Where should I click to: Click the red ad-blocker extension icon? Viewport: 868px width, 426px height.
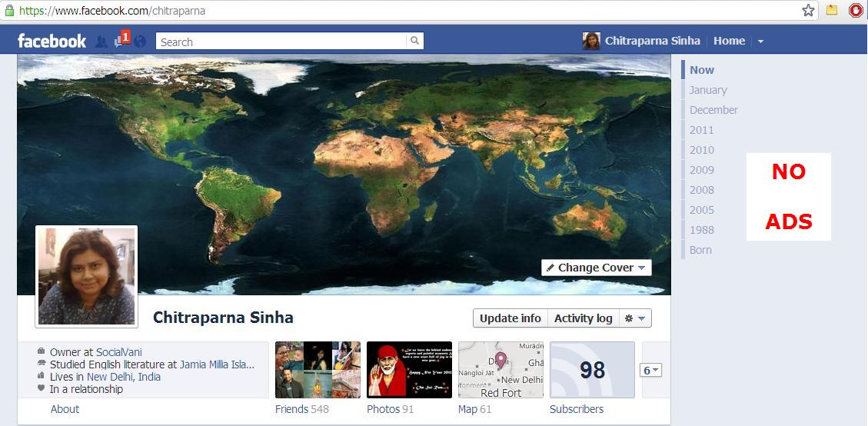click(x=856, y=10)
